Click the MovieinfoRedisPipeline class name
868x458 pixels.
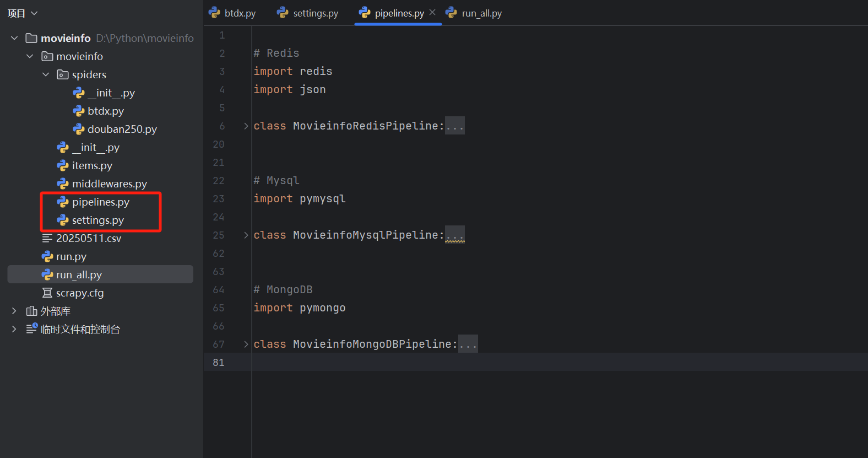click(366, 126)
